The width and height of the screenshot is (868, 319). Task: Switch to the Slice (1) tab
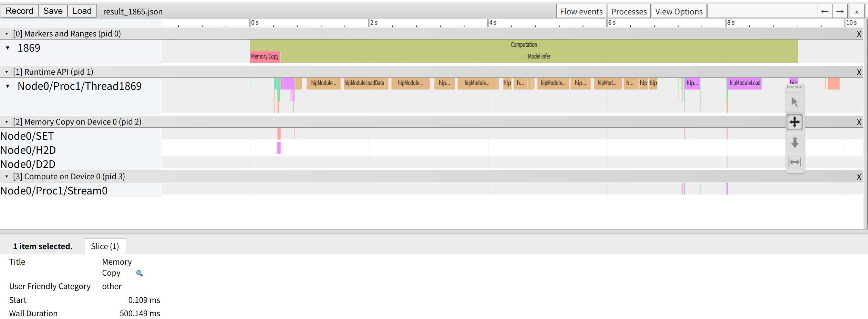point(105,246)
